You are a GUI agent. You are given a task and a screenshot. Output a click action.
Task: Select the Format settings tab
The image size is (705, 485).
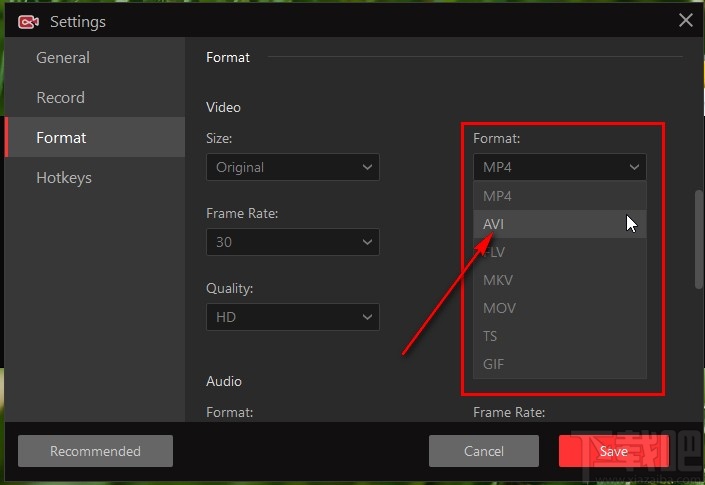pyautogui.click(x=95, y=138)
